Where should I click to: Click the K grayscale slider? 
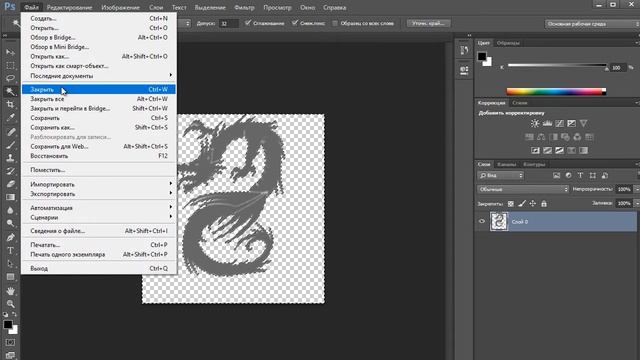pyautogui.click(x=558, y=66)
